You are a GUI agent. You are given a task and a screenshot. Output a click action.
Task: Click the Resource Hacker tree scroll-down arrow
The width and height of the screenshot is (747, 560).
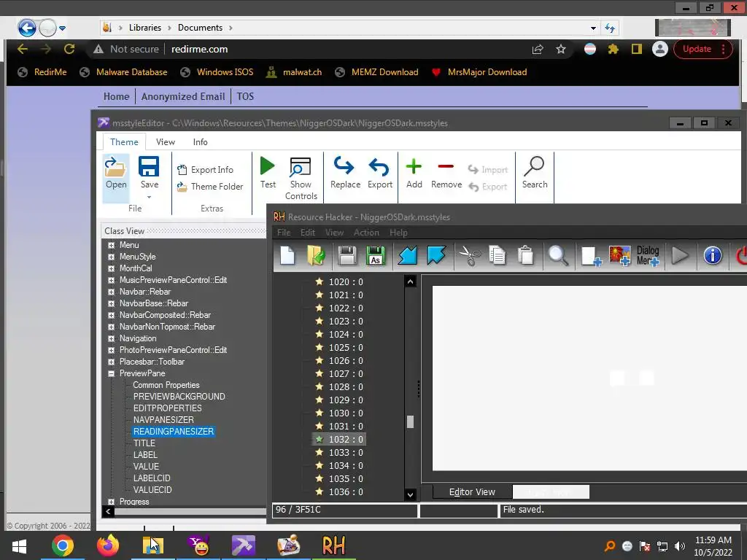click(x=410, y=495)
